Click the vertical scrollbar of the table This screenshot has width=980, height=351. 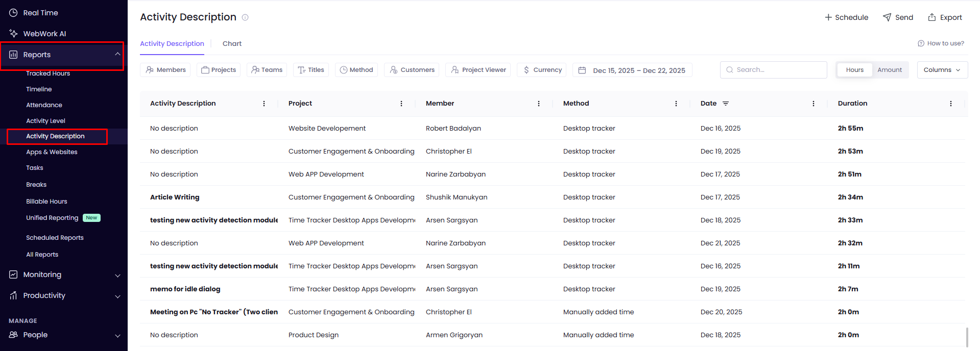(967, 337)
